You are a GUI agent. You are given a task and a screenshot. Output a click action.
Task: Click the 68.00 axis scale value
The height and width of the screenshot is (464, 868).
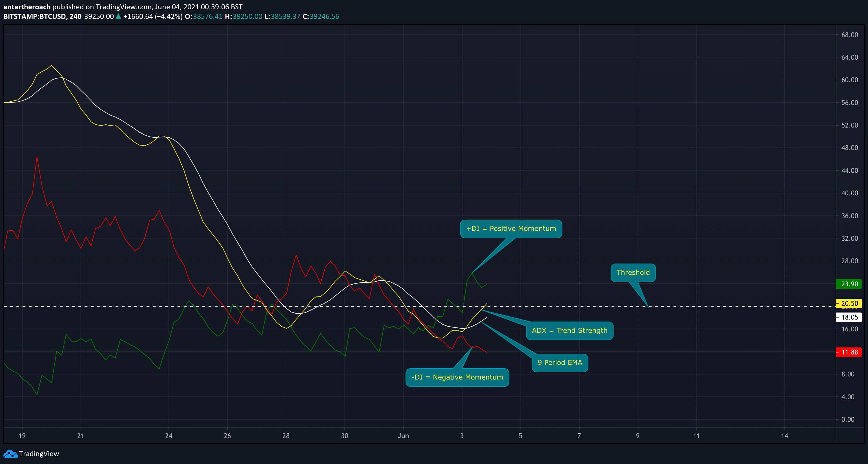pyautogui.click(x=849, y=35)
